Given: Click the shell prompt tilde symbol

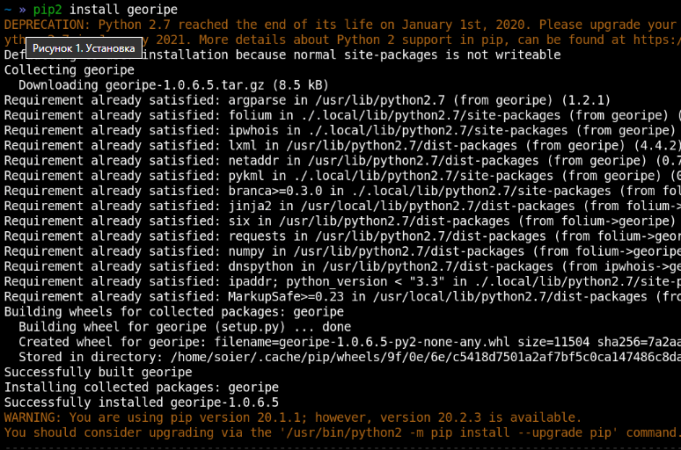Looking at the screenshot, I should [8, 9].
